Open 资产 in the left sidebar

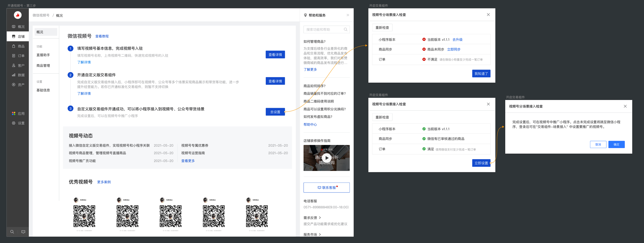[18, 85]
